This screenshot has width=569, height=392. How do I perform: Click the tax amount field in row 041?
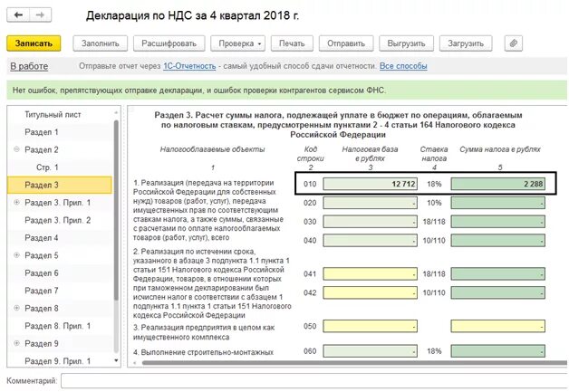click(x=498, y=273)
